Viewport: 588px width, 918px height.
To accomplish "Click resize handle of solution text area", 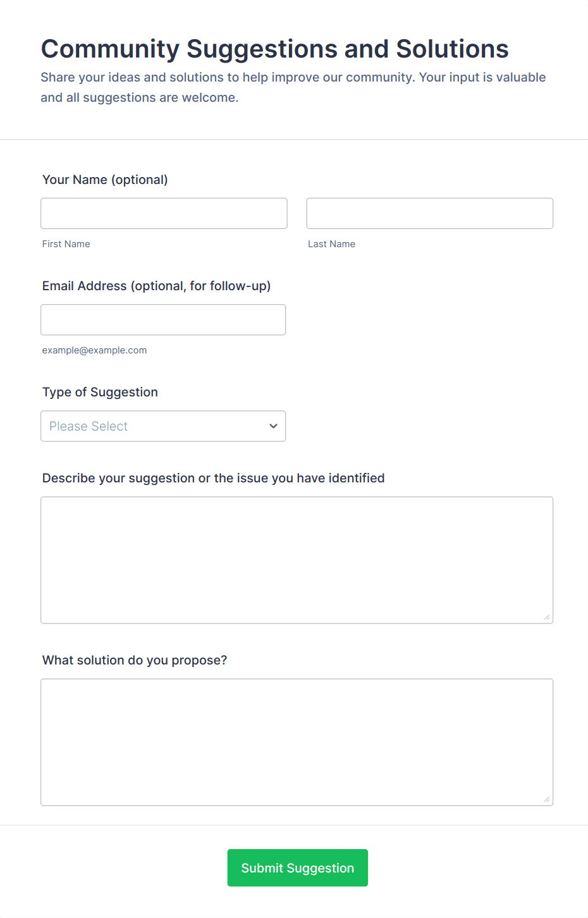I will click(547, 799).
